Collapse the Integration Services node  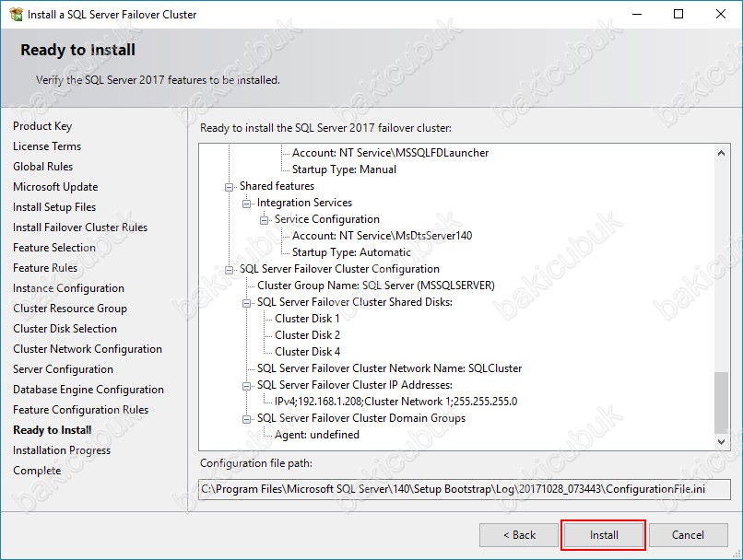[x=246, y=204]
